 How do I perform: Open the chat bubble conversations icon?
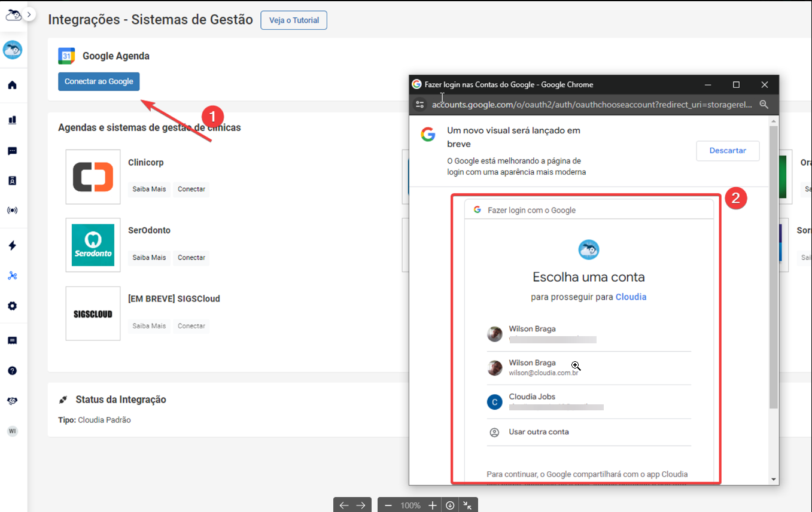click(12, 151)
